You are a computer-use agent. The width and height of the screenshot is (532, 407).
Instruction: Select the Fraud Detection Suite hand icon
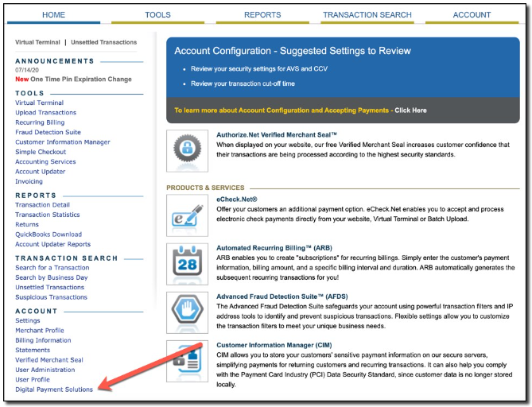point(188,312)
